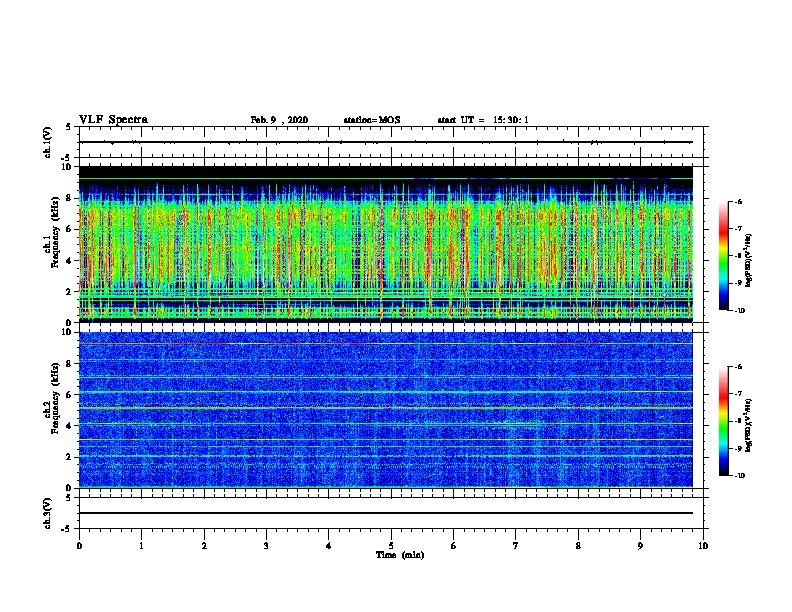
Task: Click the "VLF Spectra" plot title
Action: coord(113,120)
